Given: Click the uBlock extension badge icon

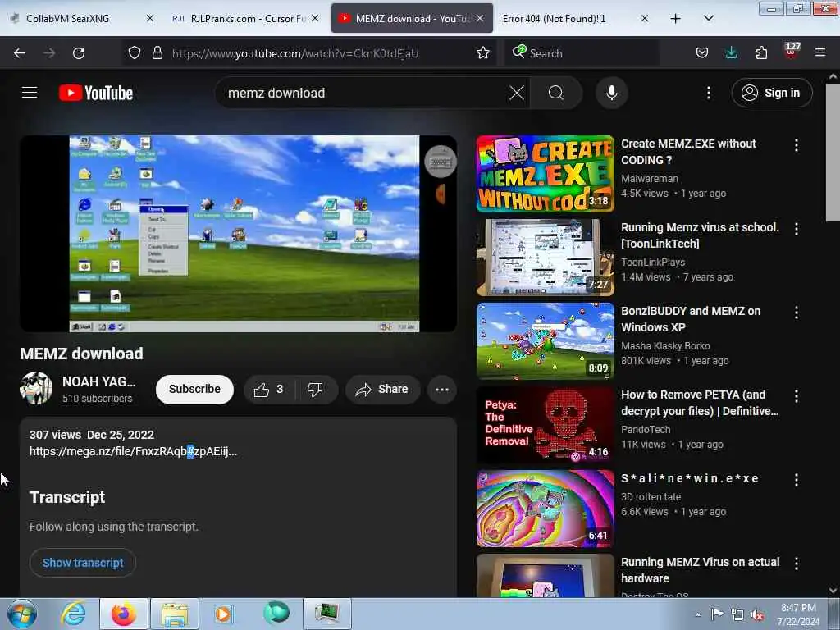Looking at the screenshot, I should coord(792,52).
